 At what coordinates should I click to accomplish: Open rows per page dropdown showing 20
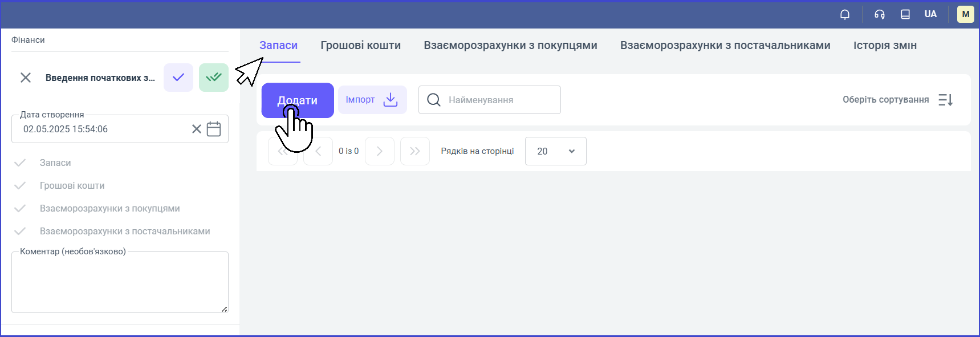click(556, 151)
